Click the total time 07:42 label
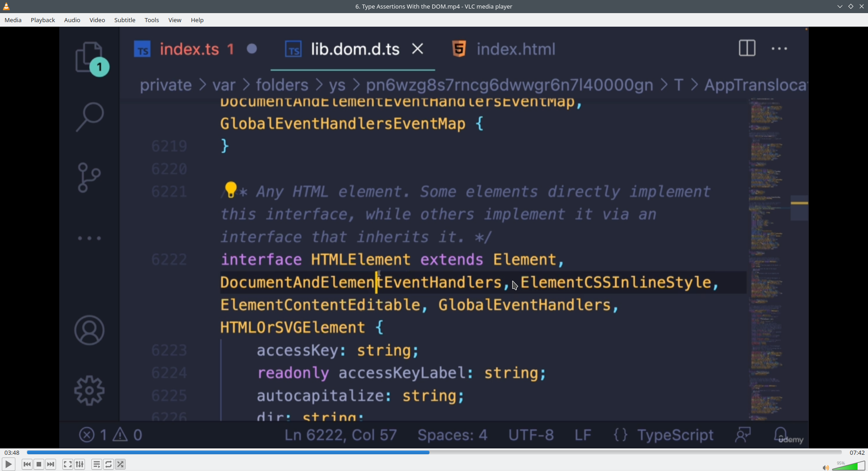Viewport: 868px width, 471px height. (857, 452)
